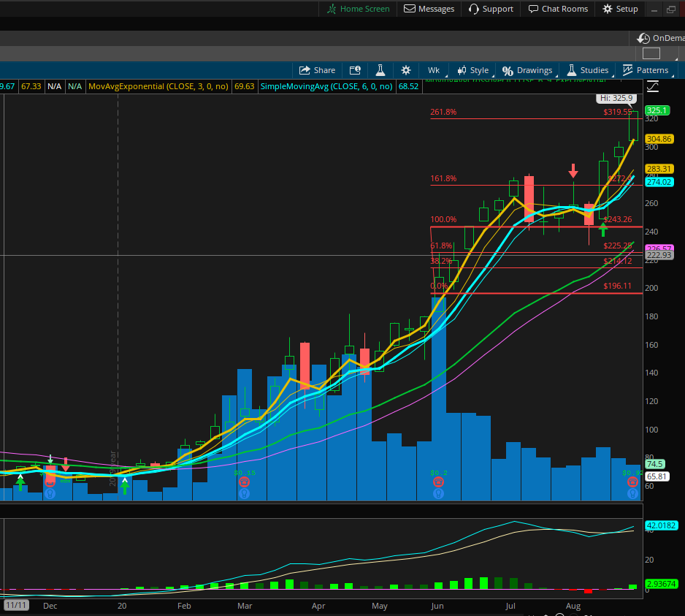
Task: Click the $319.55 Fibonacci price label
Action: (x=617, y=112)
